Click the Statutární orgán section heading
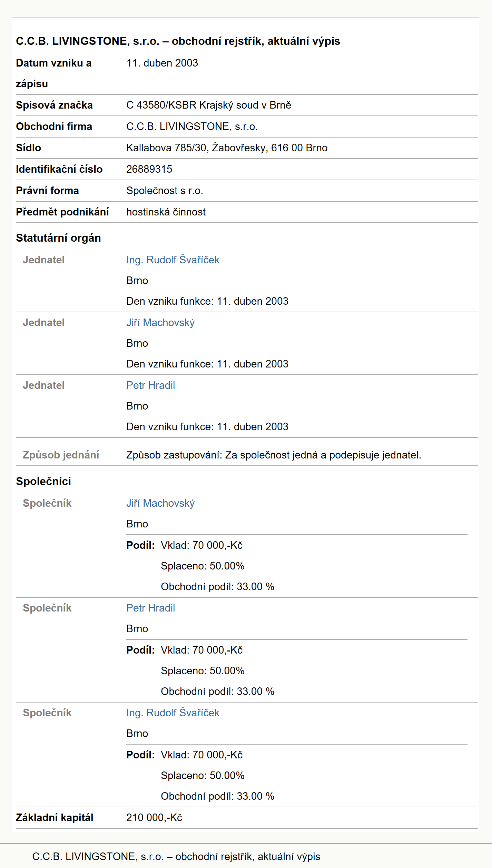The width and height of the screenshot is (492, 868). (x=58, y=238)
